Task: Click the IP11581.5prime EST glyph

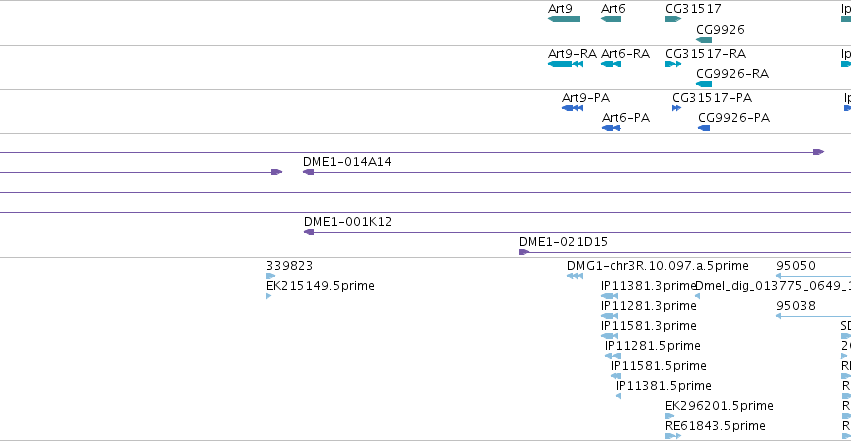Action: [615, 376]
